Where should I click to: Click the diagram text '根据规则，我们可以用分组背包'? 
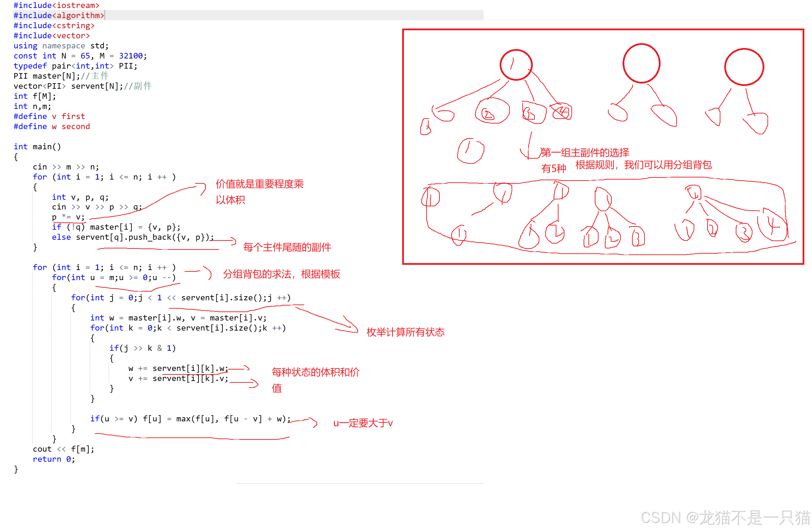[x=643, y=165]
